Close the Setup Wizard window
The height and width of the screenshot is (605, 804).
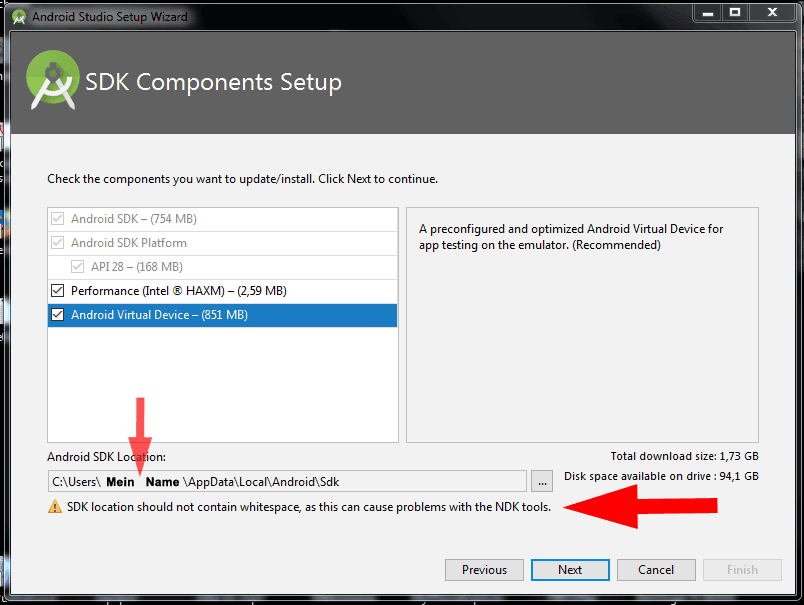pyautogui.click(x=772, y=12)
